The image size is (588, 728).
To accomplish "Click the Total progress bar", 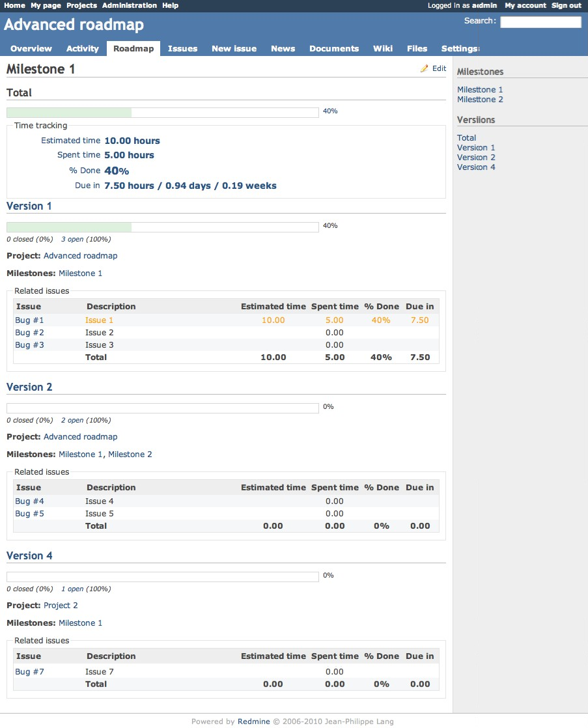I will [163, 113].
